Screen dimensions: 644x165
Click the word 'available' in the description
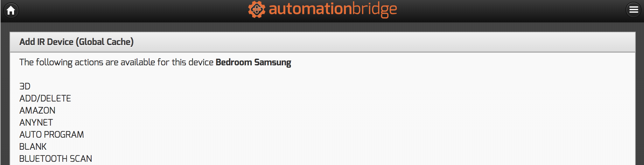point(138,62)
